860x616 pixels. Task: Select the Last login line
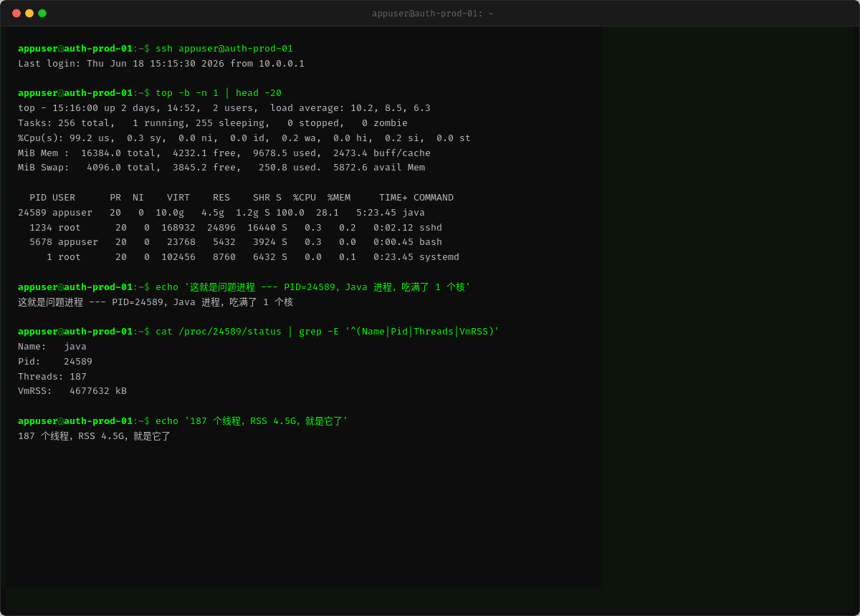pos(161,64)
